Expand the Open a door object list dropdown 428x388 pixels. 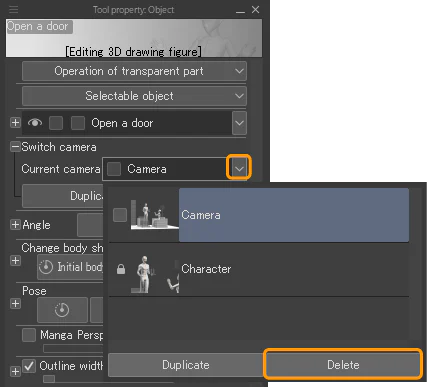coord(239,123)
